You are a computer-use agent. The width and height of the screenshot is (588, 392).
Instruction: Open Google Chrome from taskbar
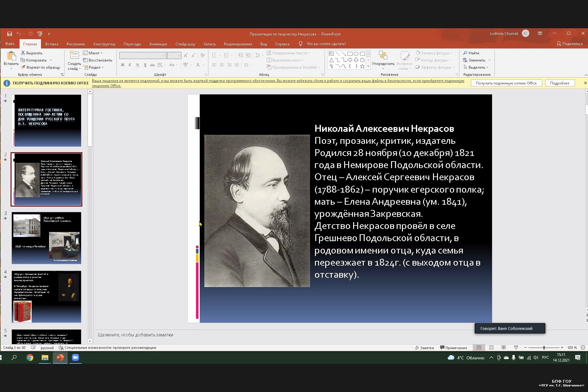[30, 358]
